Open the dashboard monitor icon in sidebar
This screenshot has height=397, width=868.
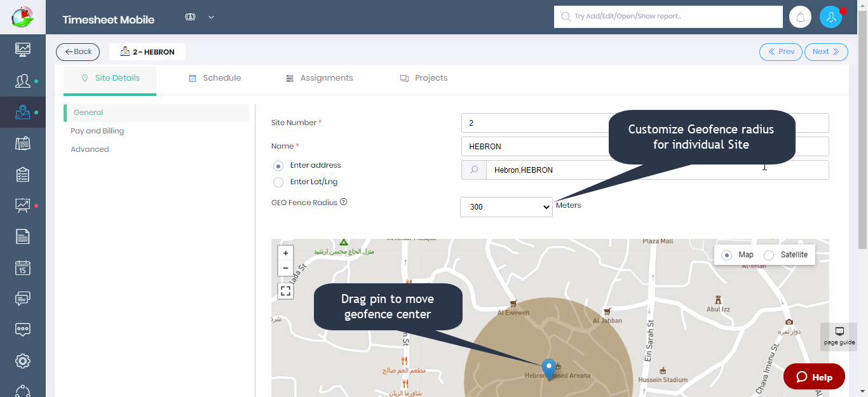click(x=23, y=50)
